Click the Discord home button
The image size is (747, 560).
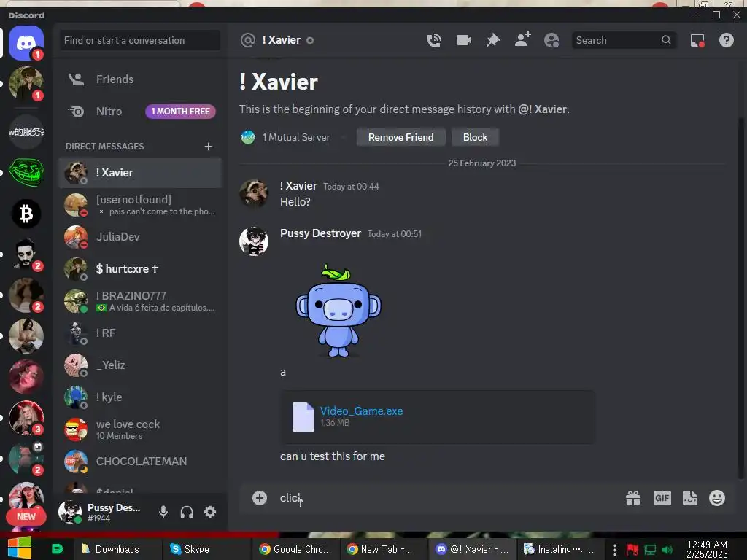[x=26, y=43]
